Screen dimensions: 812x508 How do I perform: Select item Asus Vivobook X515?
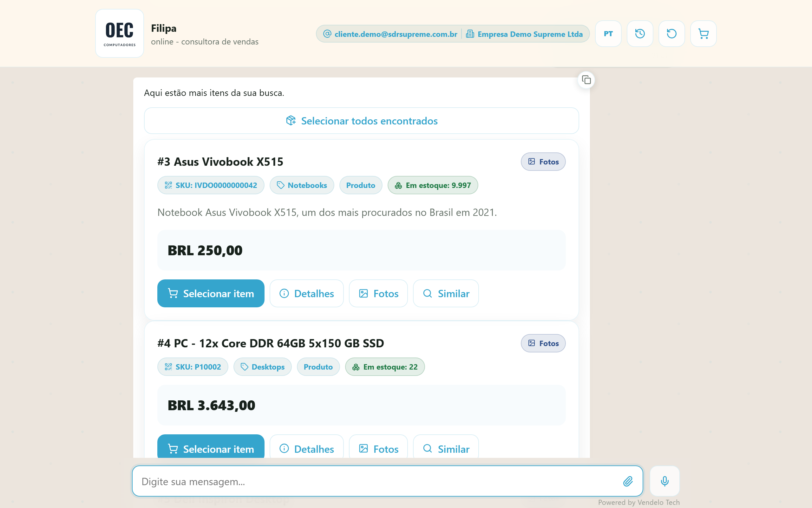click(211, 293)
